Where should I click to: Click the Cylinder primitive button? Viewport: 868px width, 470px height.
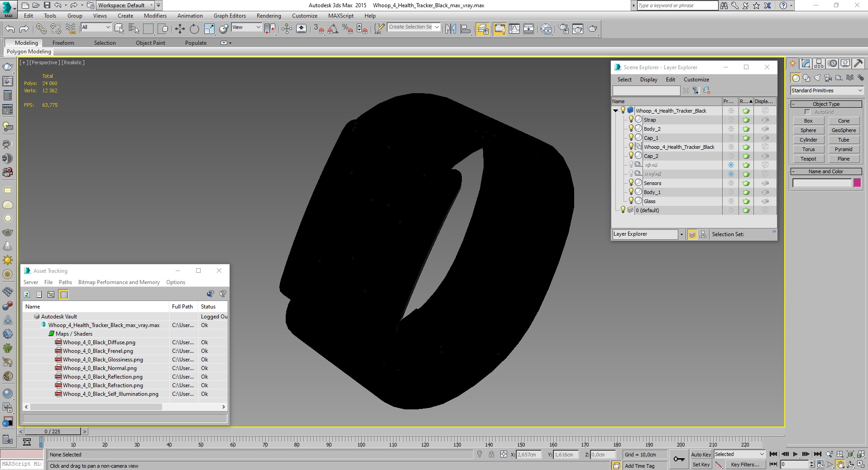coord(808,140)
